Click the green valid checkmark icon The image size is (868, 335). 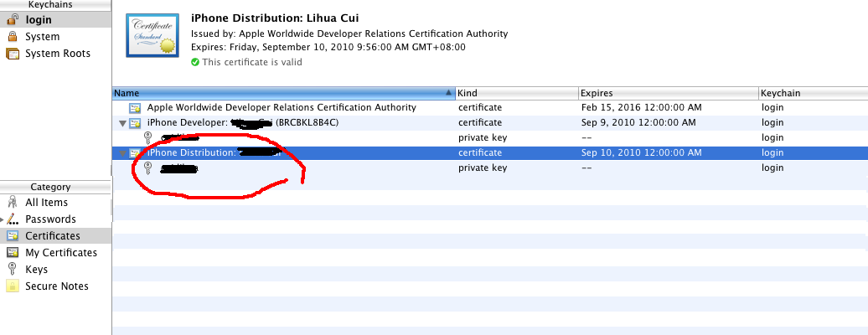point(195,62)
